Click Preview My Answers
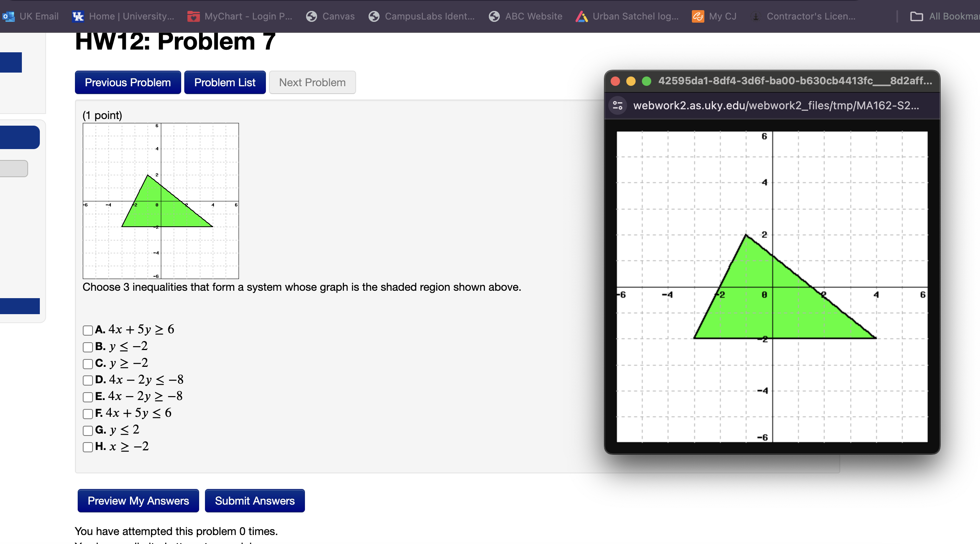The height and width of the screenshot is (544, 980). [x=138, y=501]
